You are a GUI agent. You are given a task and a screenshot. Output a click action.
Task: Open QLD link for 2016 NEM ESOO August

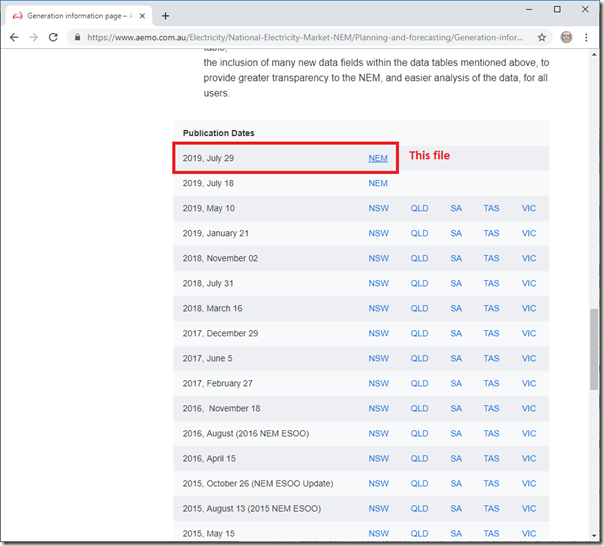tap(419, 434)
